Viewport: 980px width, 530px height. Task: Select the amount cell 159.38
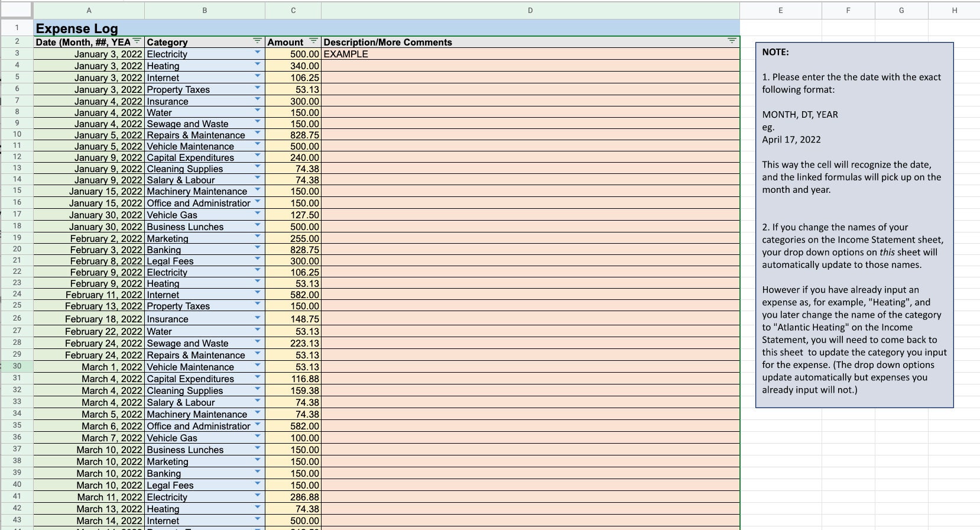pos(293,390)
